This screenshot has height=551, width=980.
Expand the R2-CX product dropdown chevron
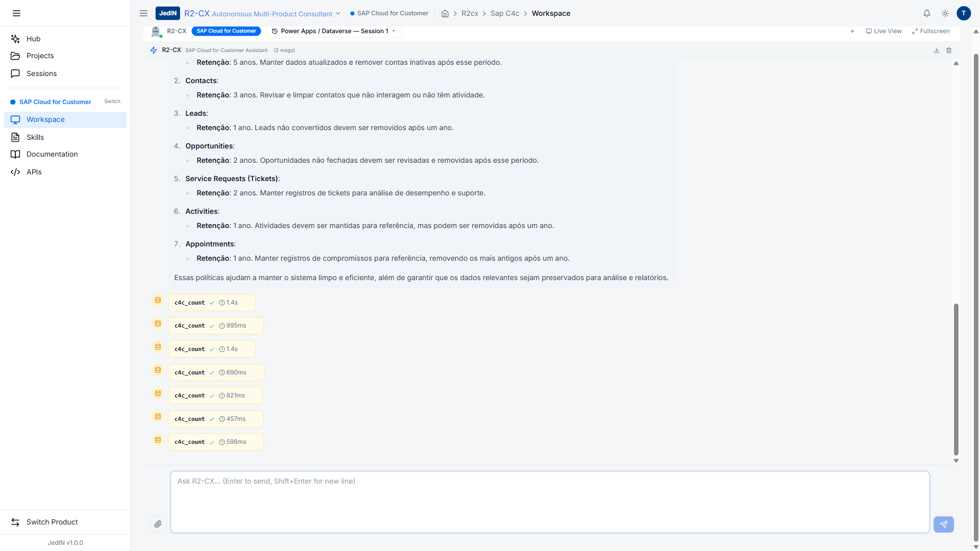(x=338, y=14)
